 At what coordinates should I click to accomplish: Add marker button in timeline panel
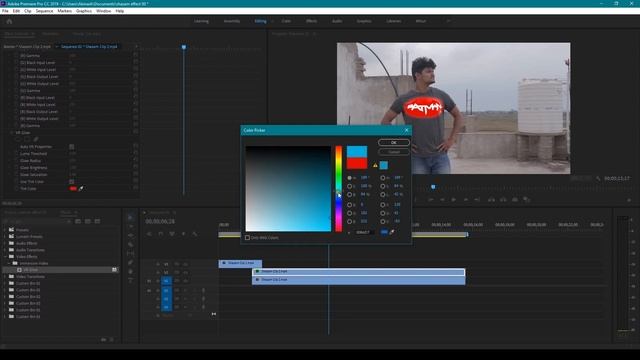[183, 234]
